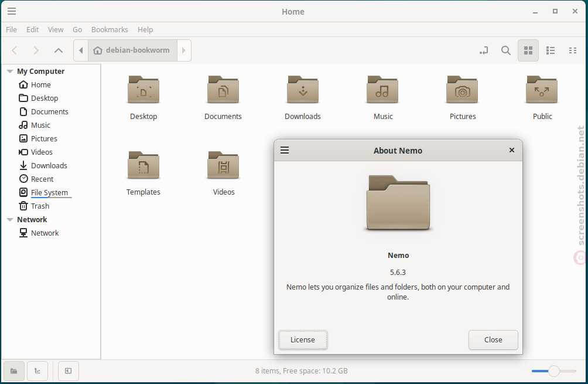Switch to compact view
Viewport: 588px width, 384px height.
pos(573,50)
